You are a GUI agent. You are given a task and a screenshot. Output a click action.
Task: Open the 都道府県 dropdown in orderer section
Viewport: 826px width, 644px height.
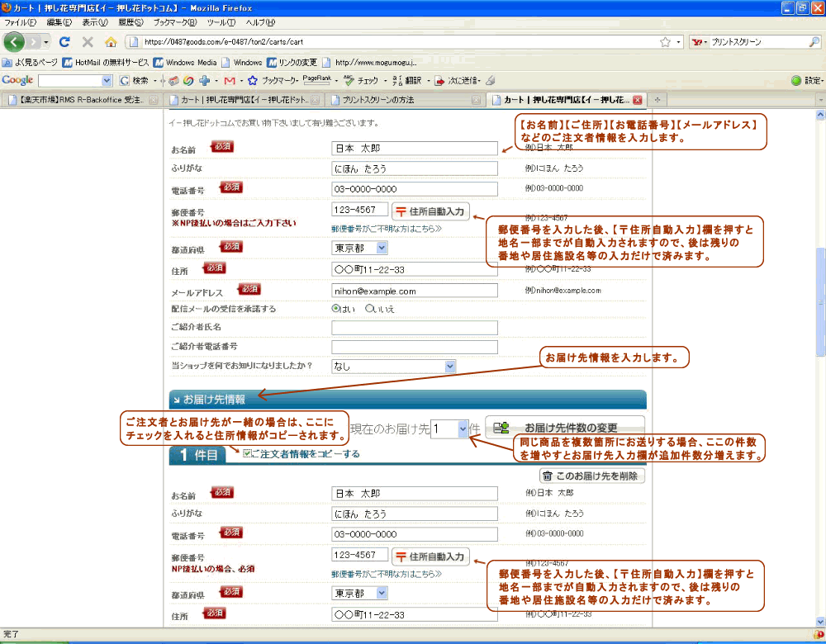click(381, 247)
